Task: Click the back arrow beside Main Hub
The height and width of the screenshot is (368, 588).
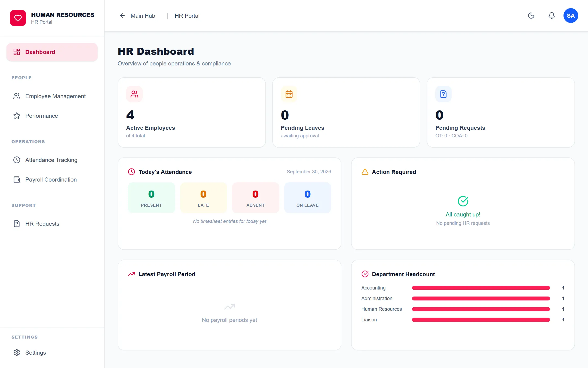Action: [x=122, y=16]
